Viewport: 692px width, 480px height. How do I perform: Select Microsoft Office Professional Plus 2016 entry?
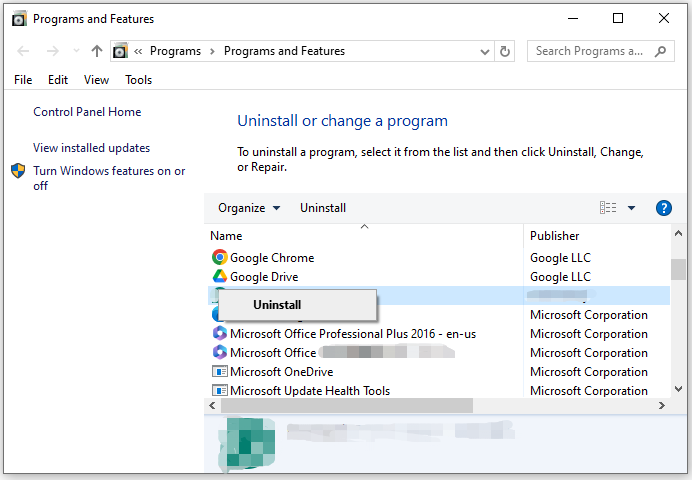click(353, 334)
